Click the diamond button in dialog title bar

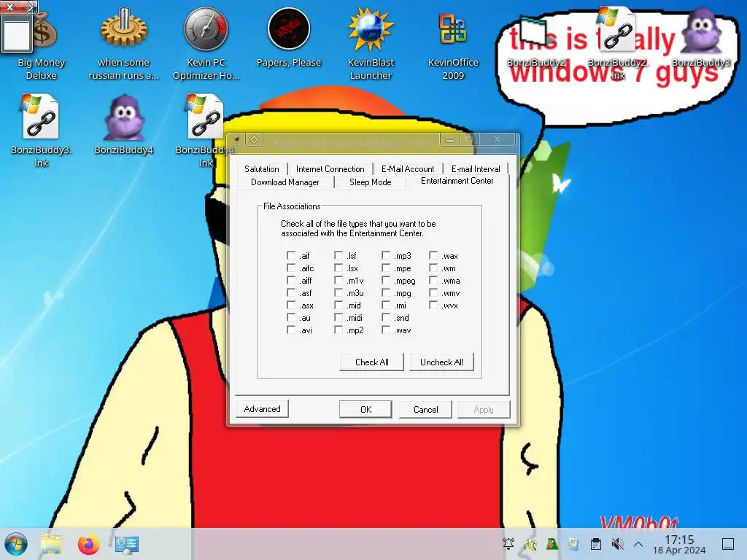coord(255,139)
